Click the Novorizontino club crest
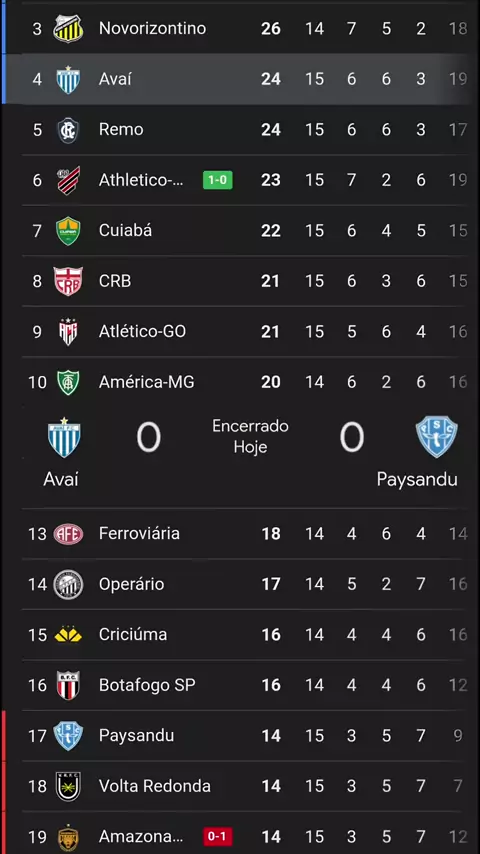 tap(68, 28)
